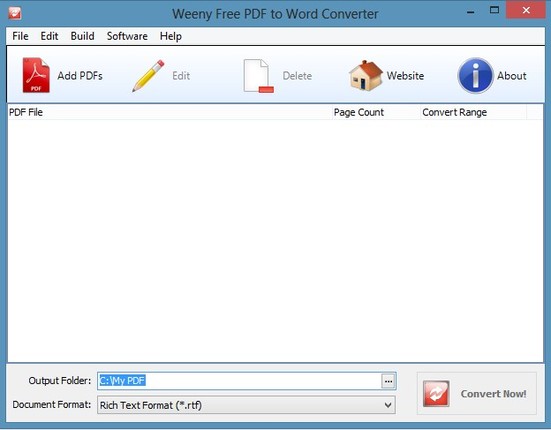Click the Convert Now! button label

(493, 394)
